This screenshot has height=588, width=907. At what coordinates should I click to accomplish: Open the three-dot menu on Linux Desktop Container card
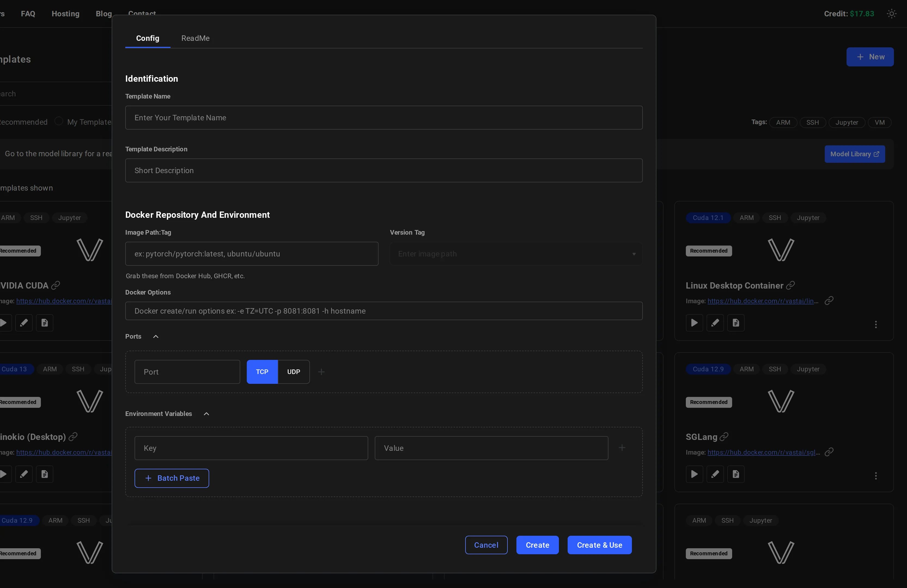(x=876, y=324)
